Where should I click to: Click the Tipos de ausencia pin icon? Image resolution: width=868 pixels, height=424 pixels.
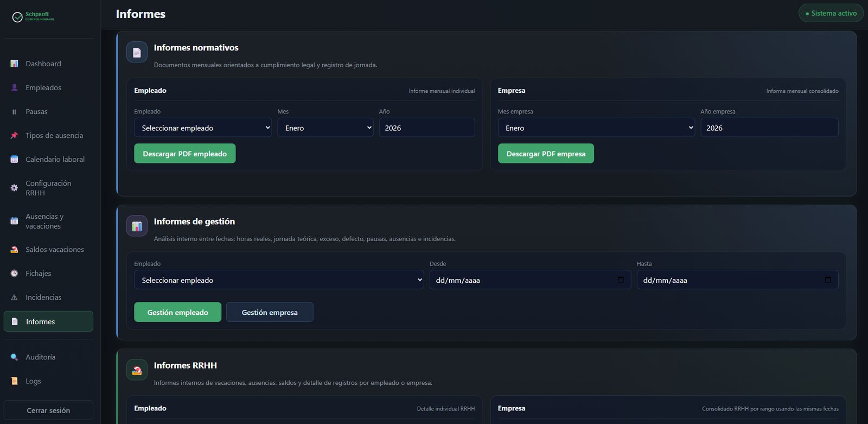tap(14, 135)
